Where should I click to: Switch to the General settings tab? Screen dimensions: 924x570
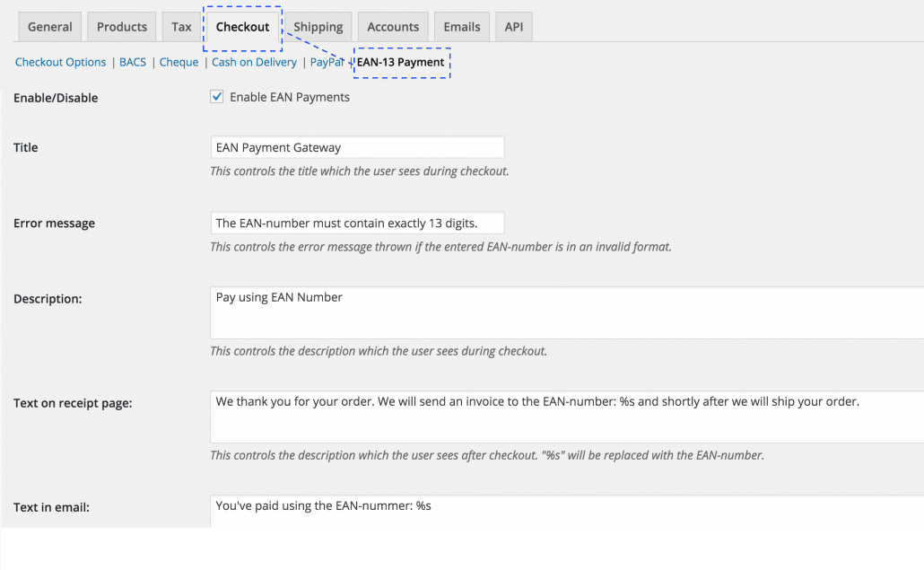coord(49,27)
